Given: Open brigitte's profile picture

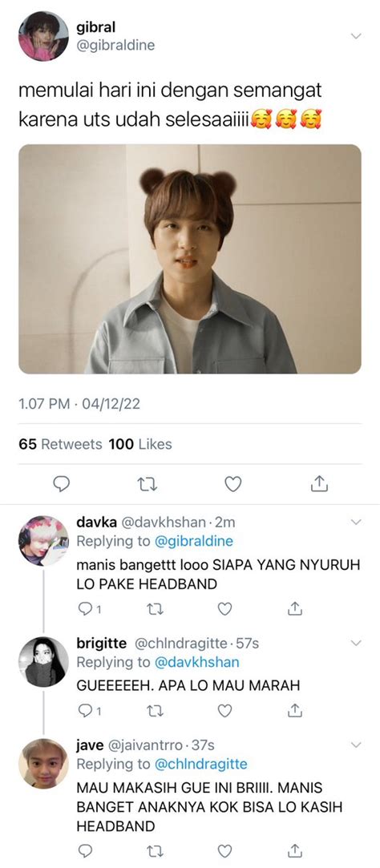Looking at the screenshot, I should [x=43, y=661].
